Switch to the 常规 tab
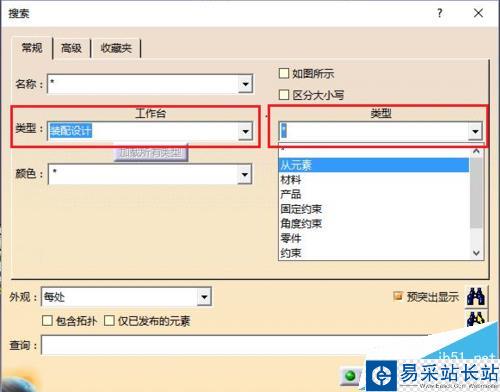 click(x=32, y=48)
